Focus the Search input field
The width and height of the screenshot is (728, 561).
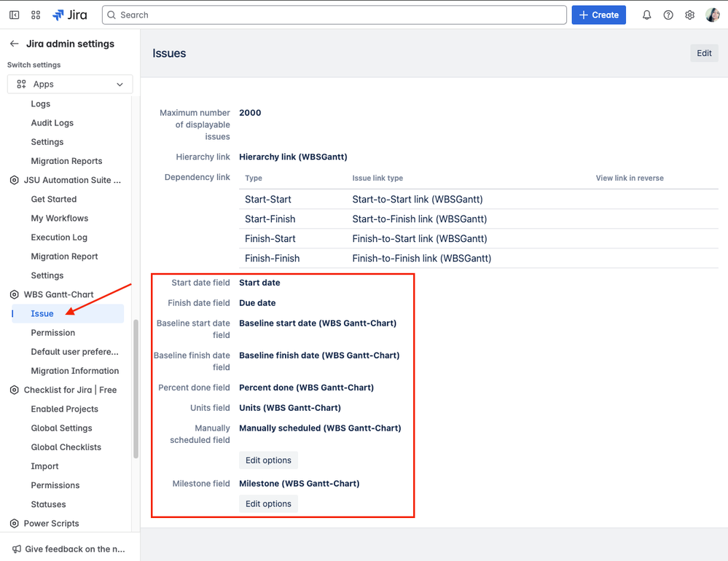pos(334,15)
